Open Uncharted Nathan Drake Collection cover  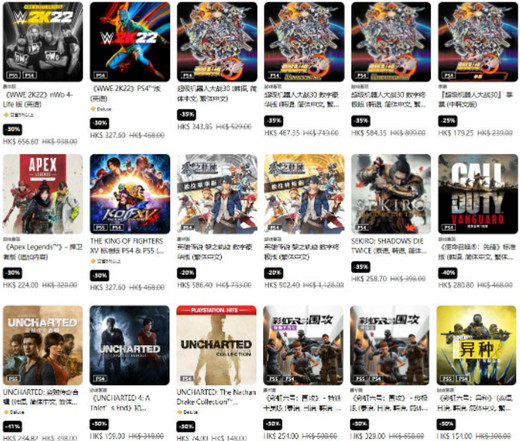click(x=216, y=345)
